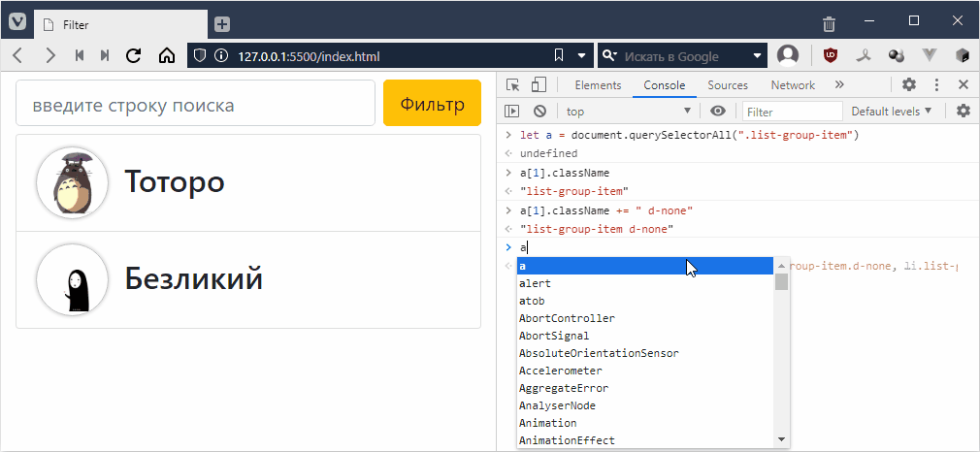Switch to the Elements tab
The height and width of the screenshot is (452, 980).
(598, 85)
